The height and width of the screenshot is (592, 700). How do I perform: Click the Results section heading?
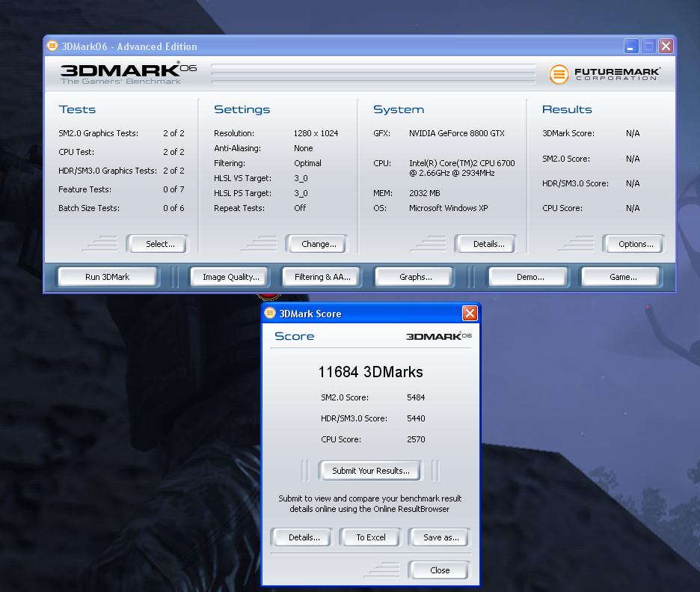(567, 109)
